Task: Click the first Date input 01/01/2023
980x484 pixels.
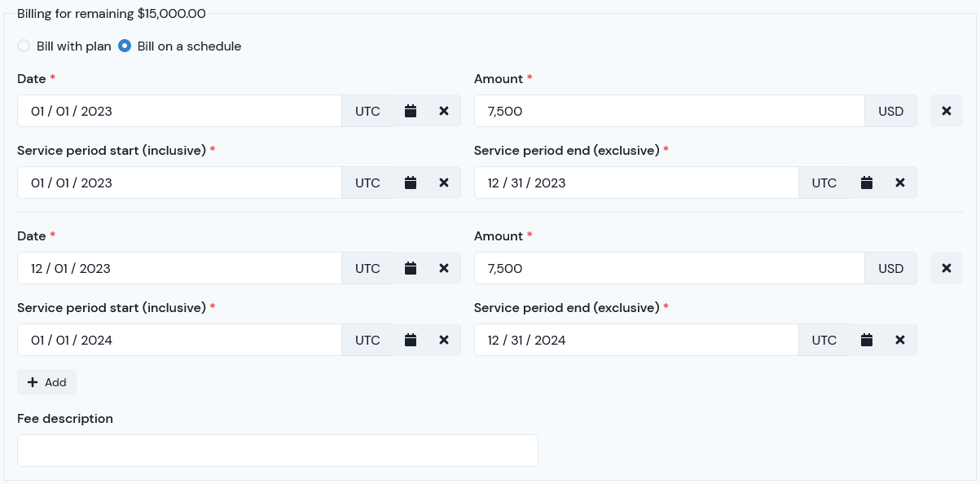Action: tap(179, 111)
